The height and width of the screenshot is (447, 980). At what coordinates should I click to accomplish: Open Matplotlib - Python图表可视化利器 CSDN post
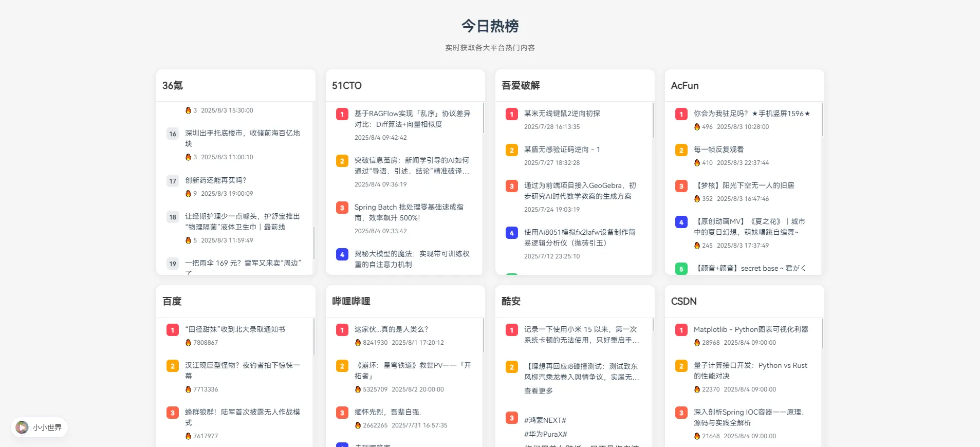point(751,329)
